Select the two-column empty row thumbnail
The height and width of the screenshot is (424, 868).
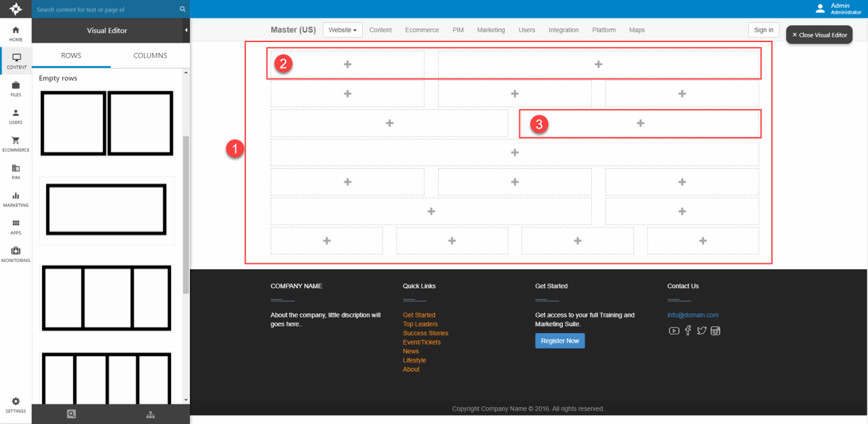coord(106,123)
